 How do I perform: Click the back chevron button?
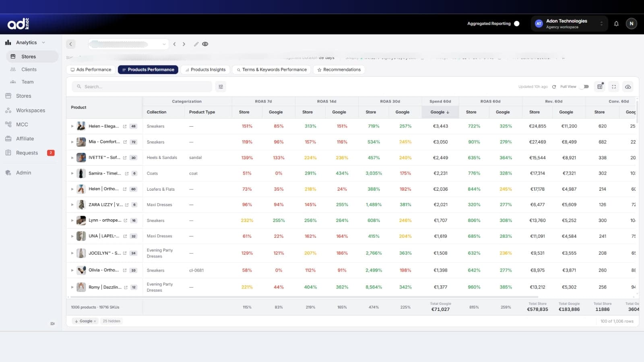click(71, 44)
